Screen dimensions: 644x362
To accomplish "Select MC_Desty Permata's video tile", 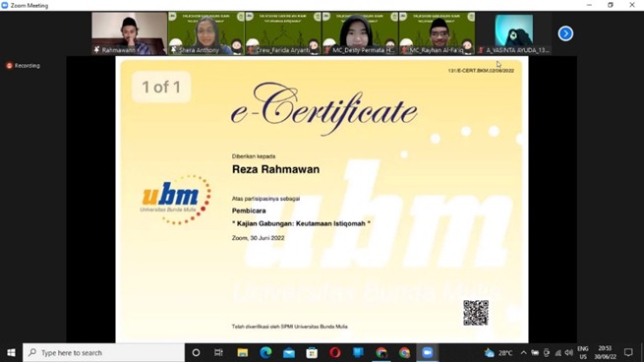I will pyautogui.click(x=360, y=33).
